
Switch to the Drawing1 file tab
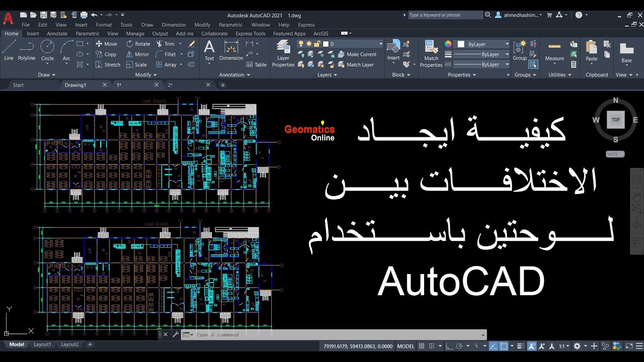(75, 85)
